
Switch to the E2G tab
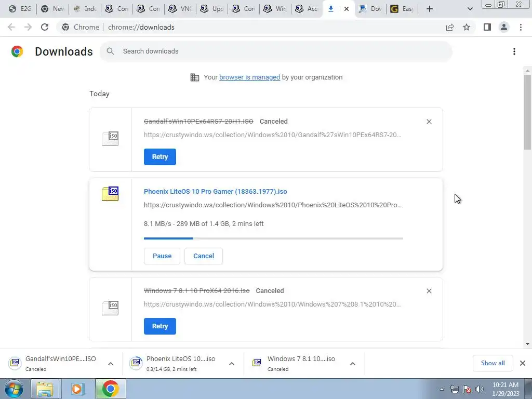click(20, 9)
